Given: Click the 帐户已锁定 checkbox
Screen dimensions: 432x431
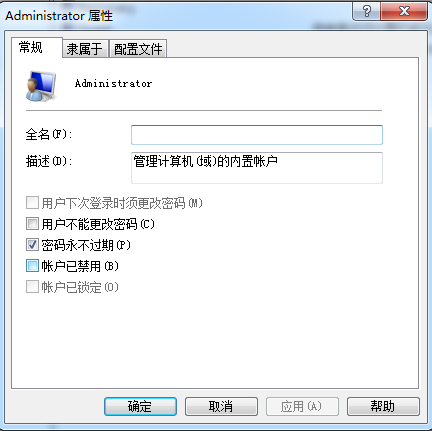Looking at the screenshot, I should point(32,287).
